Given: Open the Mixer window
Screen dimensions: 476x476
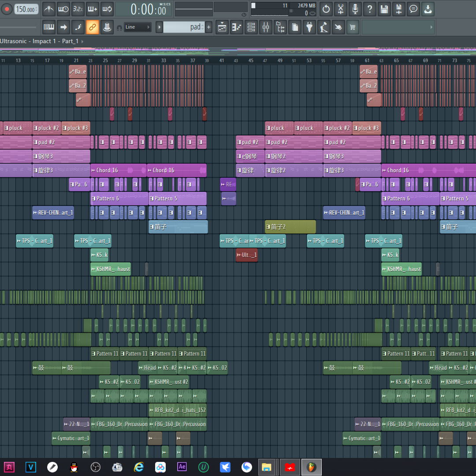Looking at the screenshot, I should (265, 27).
